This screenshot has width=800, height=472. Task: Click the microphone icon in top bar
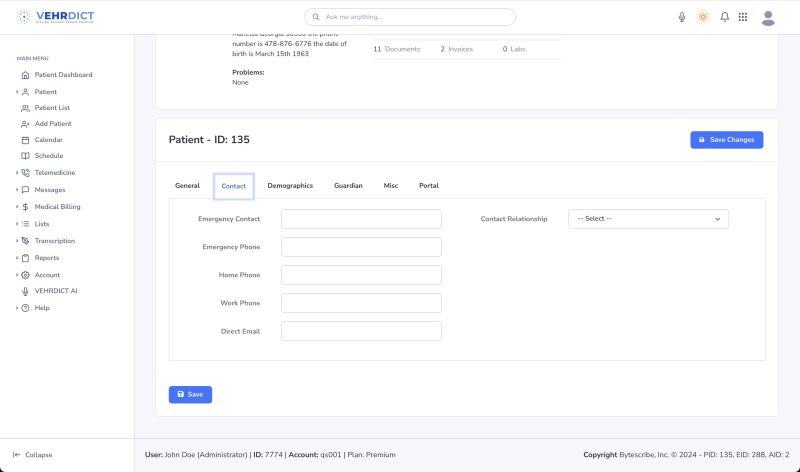click(682, 17)
